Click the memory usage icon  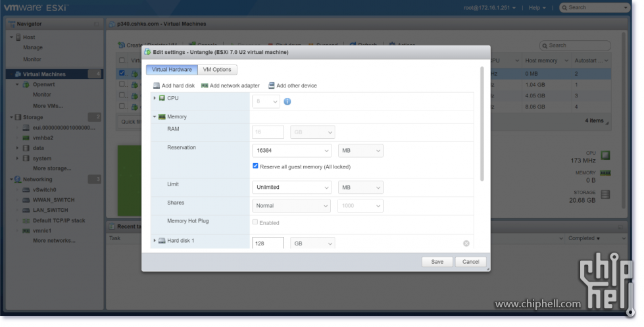tap(605, 173)
